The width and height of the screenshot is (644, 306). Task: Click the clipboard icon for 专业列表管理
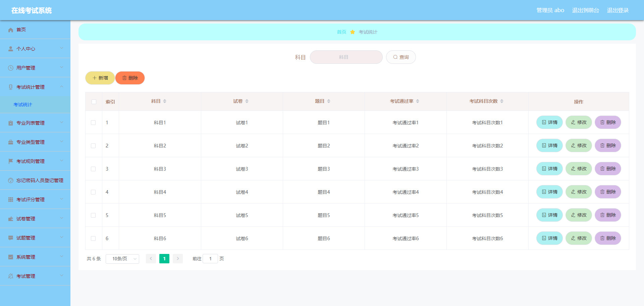click(11, 123)
